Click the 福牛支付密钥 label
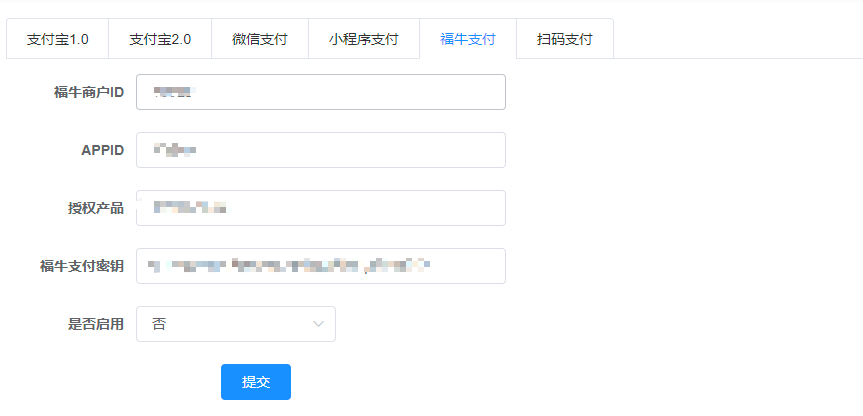Image resolution: width=863 pixels, height=416 pixels. (82, 266)
